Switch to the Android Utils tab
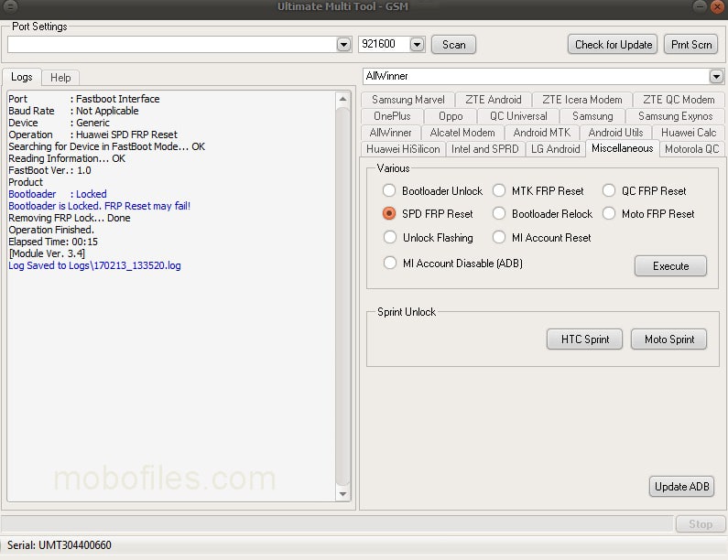 tap(615, 133)
